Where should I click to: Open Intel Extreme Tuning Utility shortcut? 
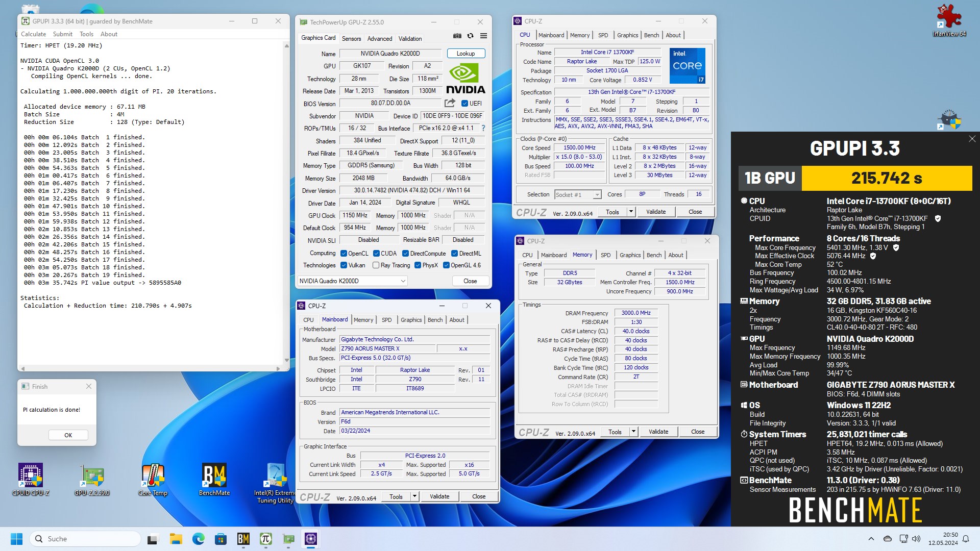click(x=276, y=484)
